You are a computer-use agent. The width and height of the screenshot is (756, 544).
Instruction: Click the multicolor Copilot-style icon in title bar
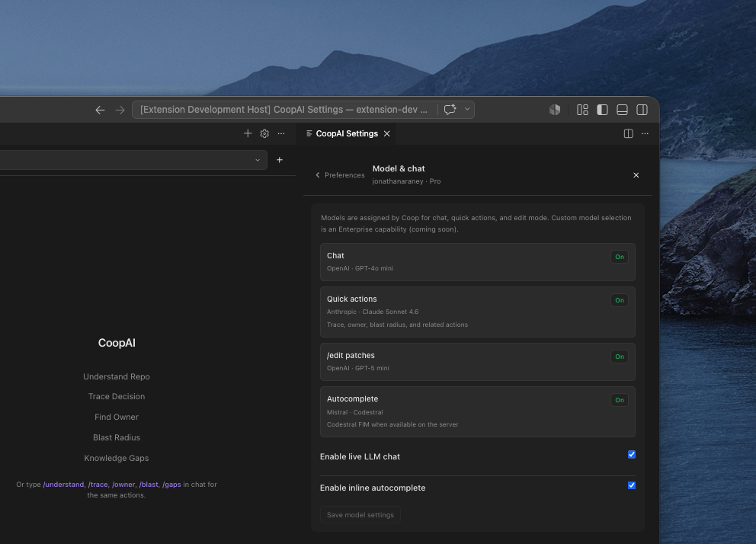point(555,110)
